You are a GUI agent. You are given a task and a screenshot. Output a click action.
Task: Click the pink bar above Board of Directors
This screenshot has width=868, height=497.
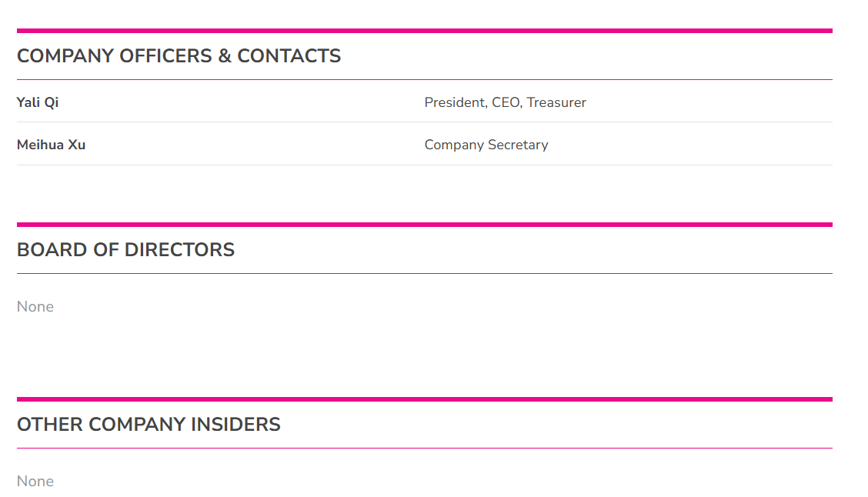[x=425, y=225]
